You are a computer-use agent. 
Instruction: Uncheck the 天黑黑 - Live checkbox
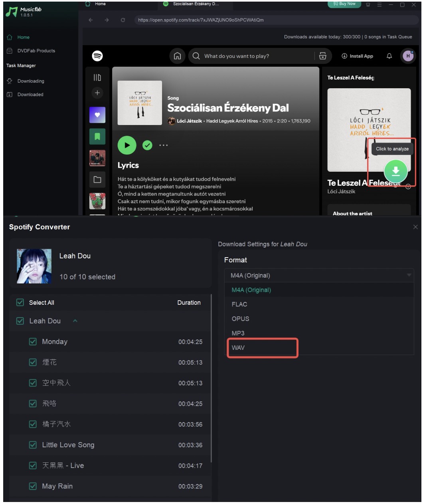tap(33, 466)
